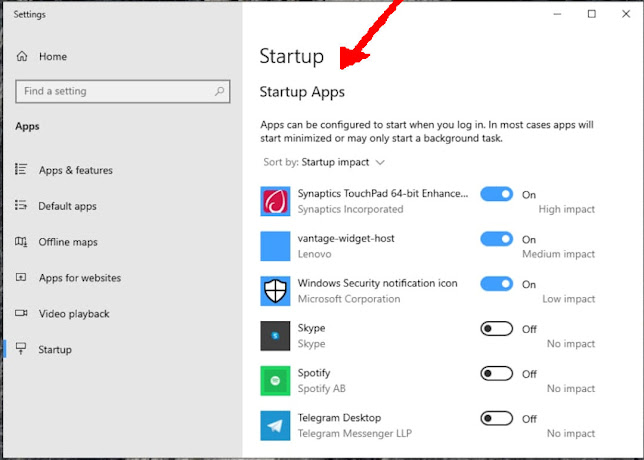Image resolution: width=644 pixels, height=460 pixels.
Task: Click the Skype app icon
Action: point(275,336)
